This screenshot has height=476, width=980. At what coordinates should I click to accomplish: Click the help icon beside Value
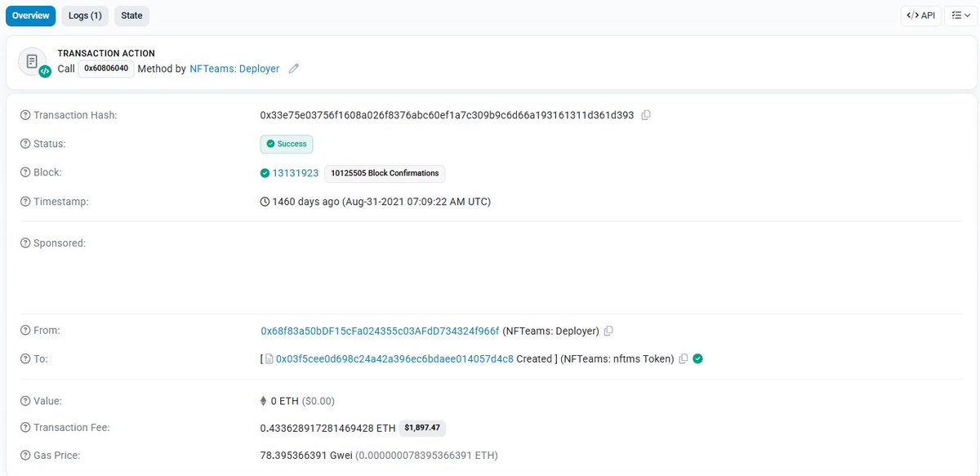(25, 401)
